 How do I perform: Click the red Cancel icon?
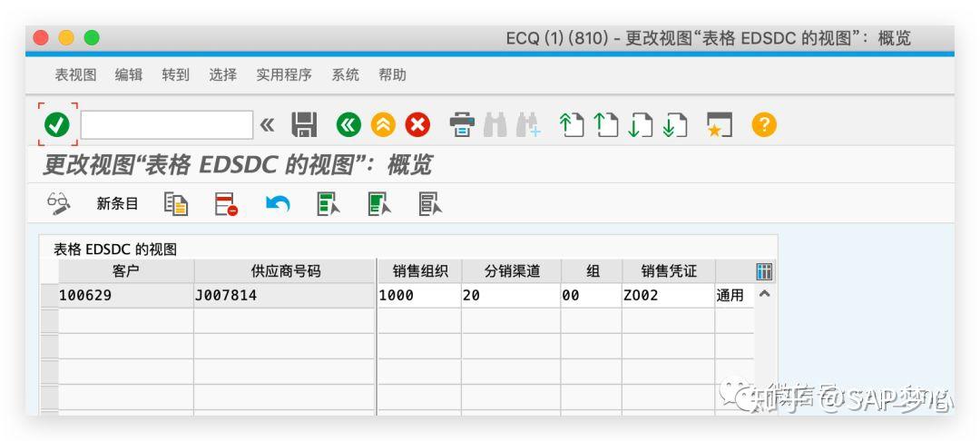417,125
